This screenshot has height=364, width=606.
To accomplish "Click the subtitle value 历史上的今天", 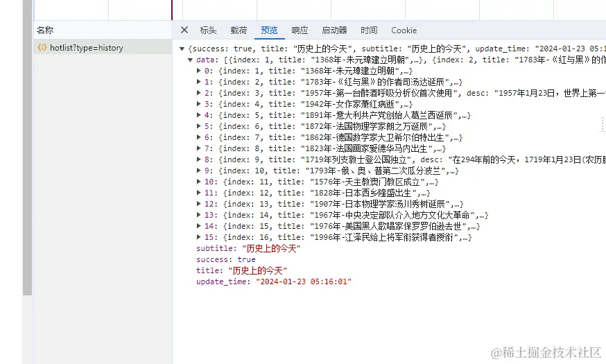I will [271, 248].
